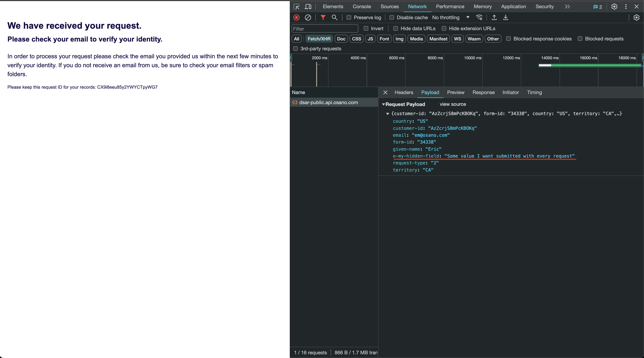Show the request Timing tab
This screenshot has height=358, width=644.
pyautogui.click(x=534, y=92)
